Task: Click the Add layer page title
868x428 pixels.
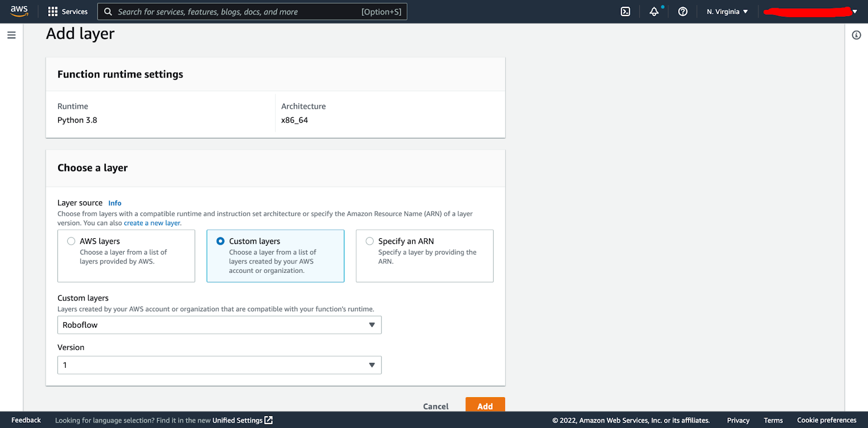Action: [x=80, y=34]
